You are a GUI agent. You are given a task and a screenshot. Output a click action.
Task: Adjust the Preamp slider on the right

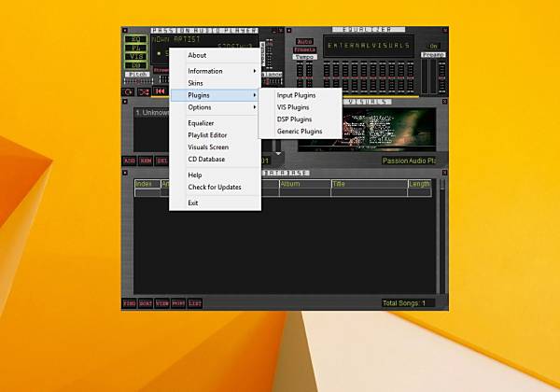pos(441,77)
